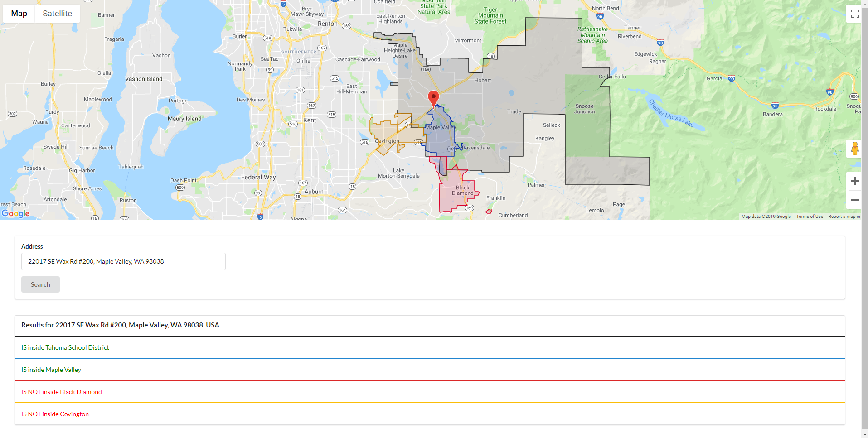
Task: Click the Snoose Junction map label
Action: [x=585, y=109]
